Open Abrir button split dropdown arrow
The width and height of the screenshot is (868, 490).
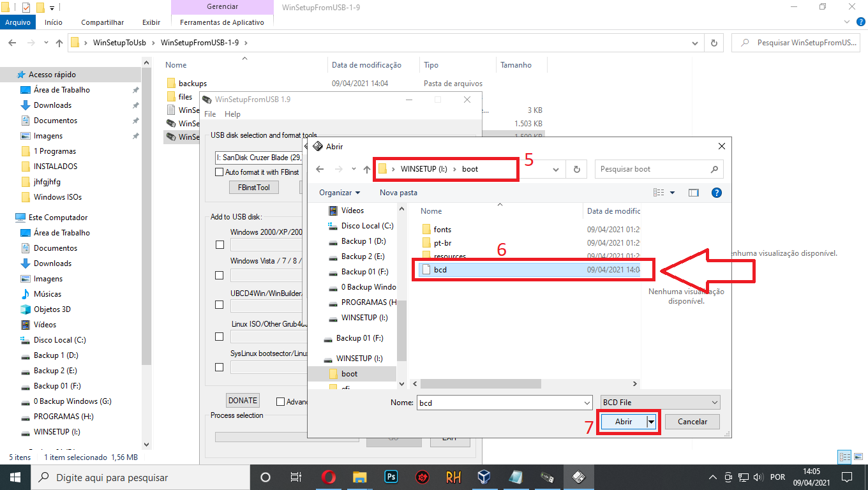tap(651, 422)
